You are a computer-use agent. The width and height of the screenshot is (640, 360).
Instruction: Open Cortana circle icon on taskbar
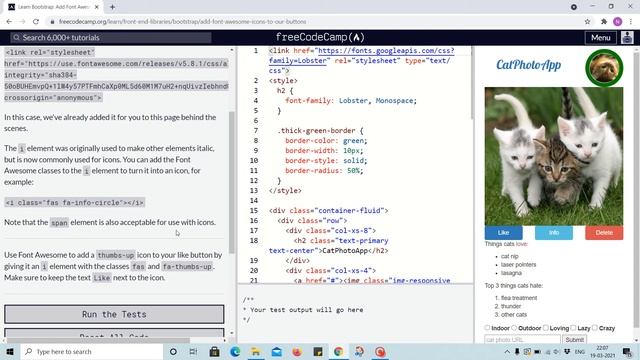point(173,351)
